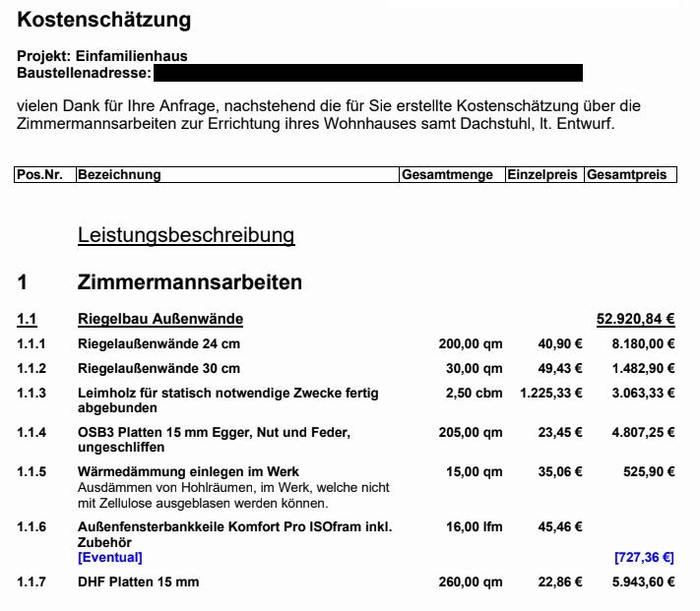This screenshot has width=700, height=611.
Task: Click 'Außenfensterbankkeile Komfort Pro ISOfram' description
Action: (x=235, y=534)
